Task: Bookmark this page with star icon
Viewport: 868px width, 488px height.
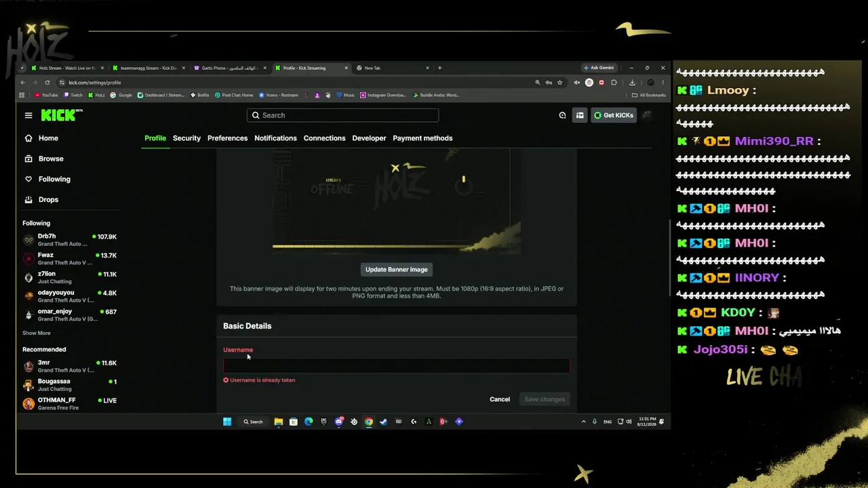Action: (x=559, y=83)
